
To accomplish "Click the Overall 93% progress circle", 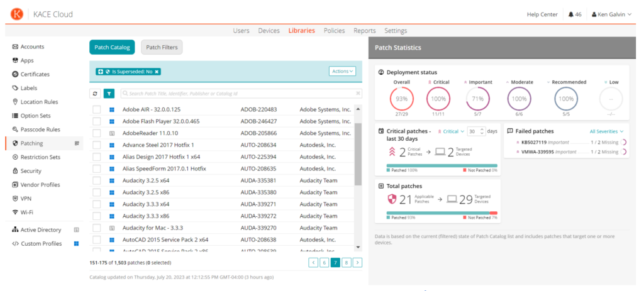I will [x=401, y=99].
